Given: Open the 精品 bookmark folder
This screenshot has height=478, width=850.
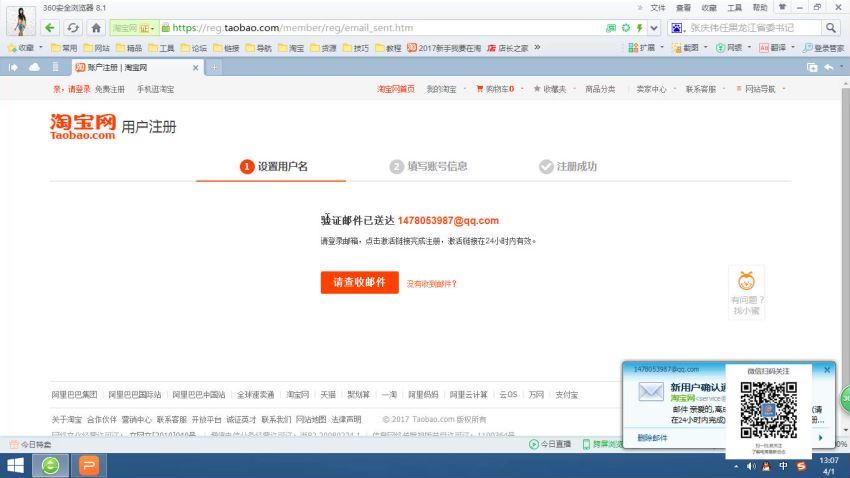Looking at the screenshot, I should (128, 48).
